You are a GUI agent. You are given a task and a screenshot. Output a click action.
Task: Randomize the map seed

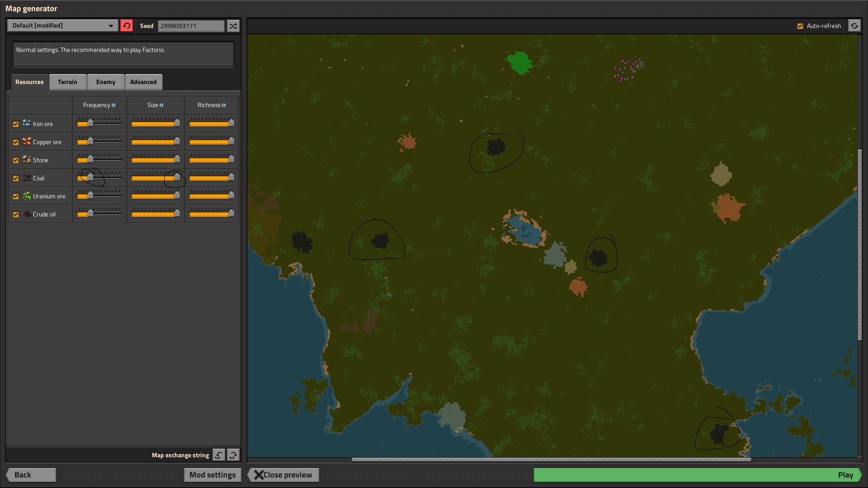233,26
